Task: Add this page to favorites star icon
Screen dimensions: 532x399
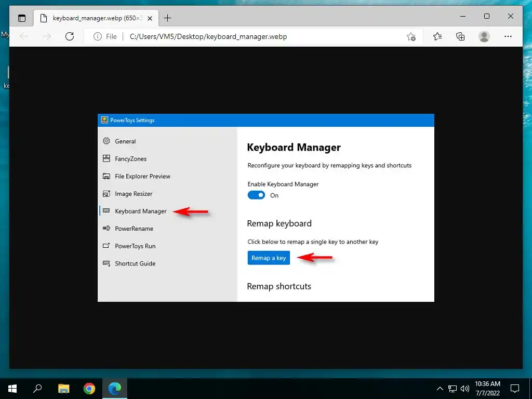Action: click(411, 36)
